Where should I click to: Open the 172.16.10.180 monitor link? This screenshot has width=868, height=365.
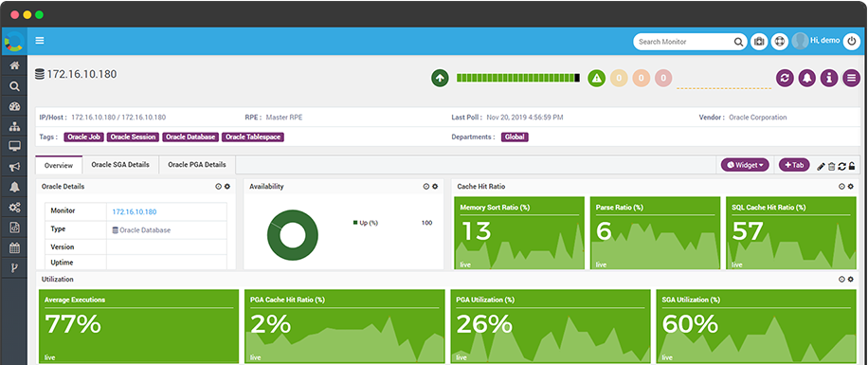134,211
